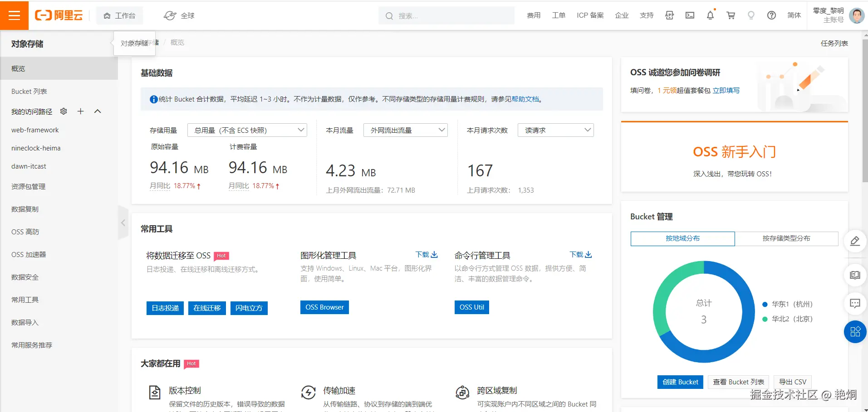Open the 帮助文档 link
The image size is (868, 412).
(x=525, y=99)
